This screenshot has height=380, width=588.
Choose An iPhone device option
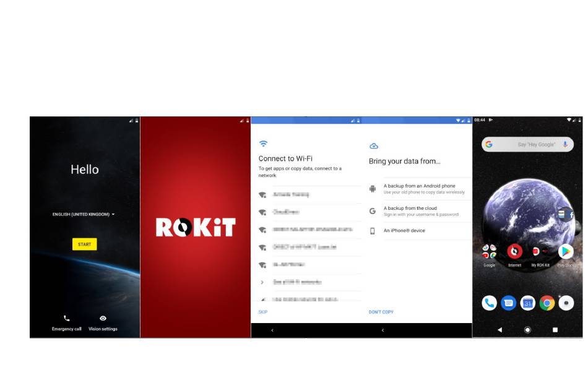click(x=420, y=231)
